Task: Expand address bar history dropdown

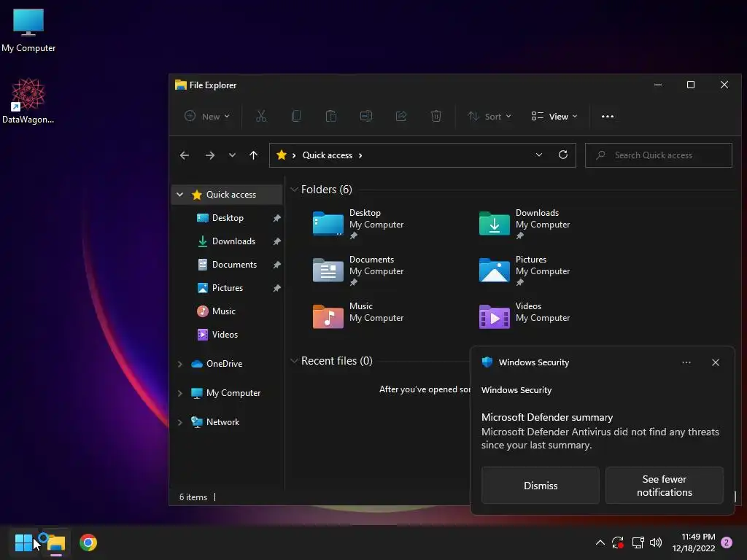Action: [x=539, y=155]
